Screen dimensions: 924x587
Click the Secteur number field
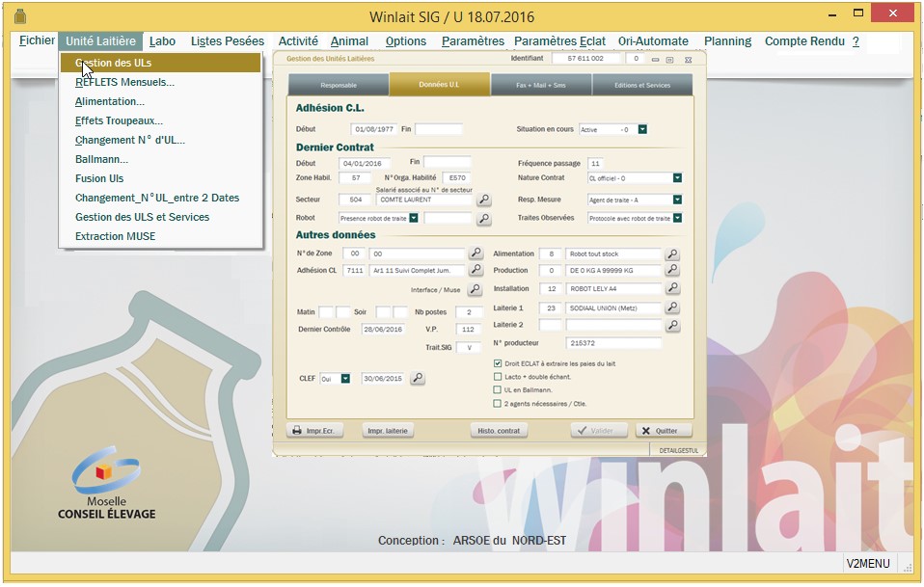tap(355, 200)
